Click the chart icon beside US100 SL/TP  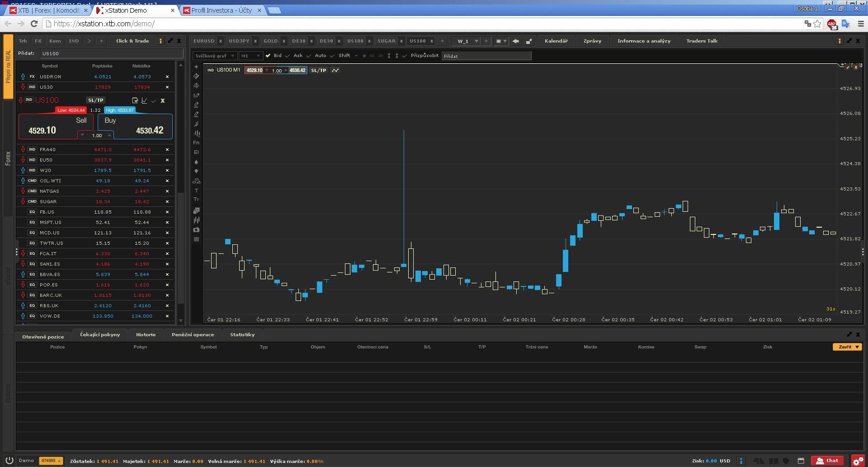144,100
